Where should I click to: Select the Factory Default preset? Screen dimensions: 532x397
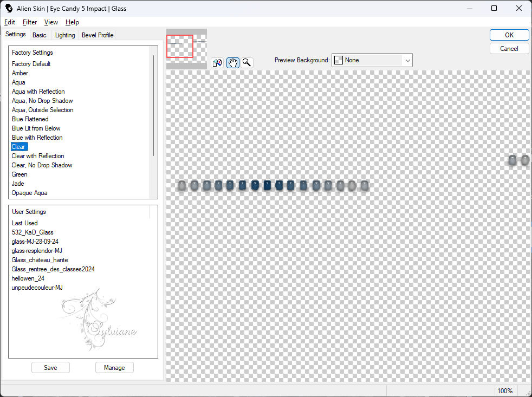(x=31, y=64)
